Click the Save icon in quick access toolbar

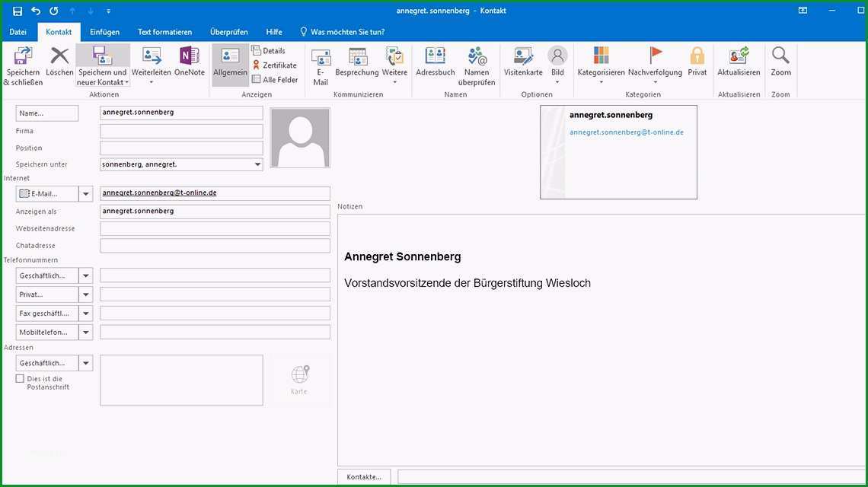(18, 11)
